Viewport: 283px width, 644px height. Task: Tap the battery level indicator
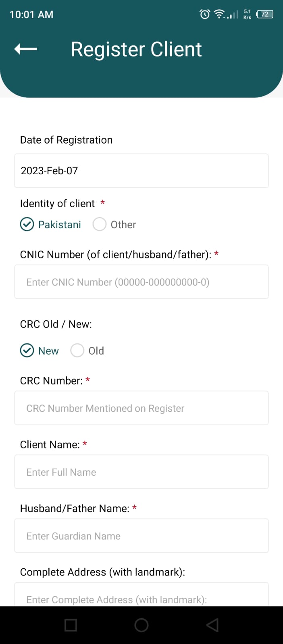264,14
